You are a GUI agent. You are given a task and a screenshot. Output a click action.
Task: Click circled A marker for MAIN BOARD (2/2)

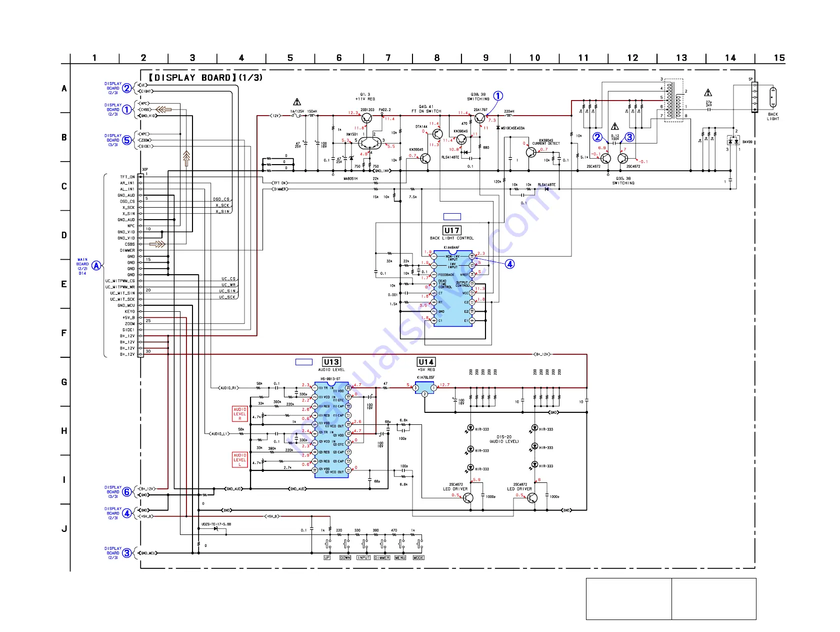point(96,266)
